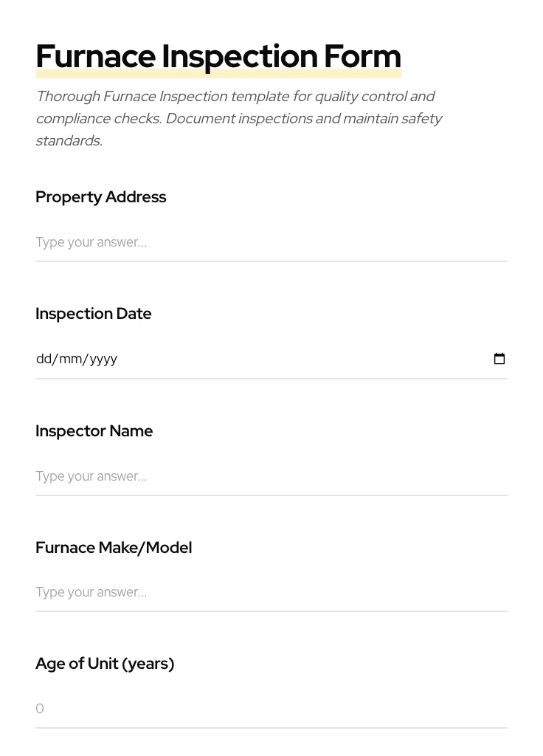Click the calendar icon beside Inspection Date

[499, 359]
